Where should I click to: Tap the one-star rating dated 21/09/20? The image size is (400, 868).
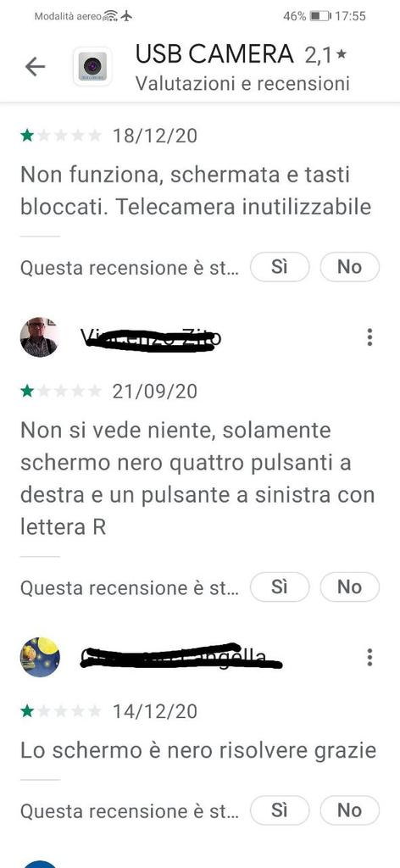pos(61,392)
